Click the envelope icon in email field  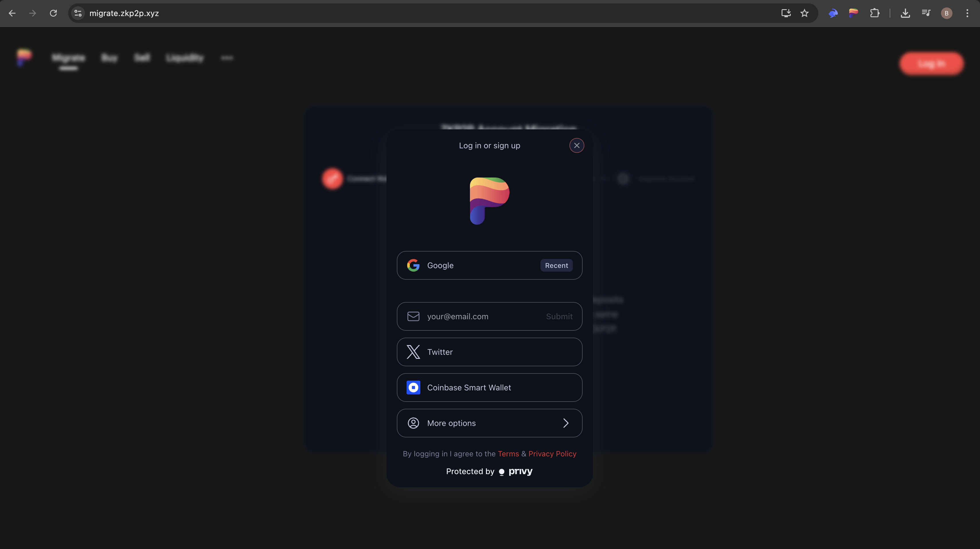pyautogui.click(x=413, y=316)
